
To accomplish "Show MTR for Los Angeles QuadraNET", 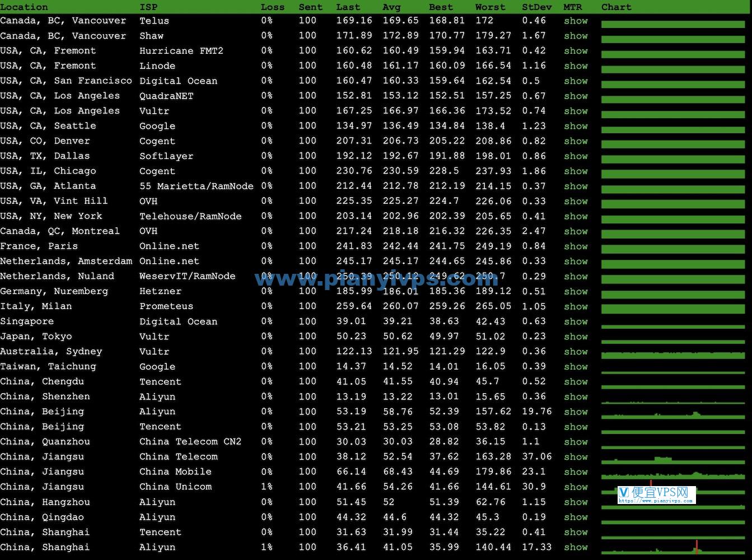I will click(x=576, y=96).
